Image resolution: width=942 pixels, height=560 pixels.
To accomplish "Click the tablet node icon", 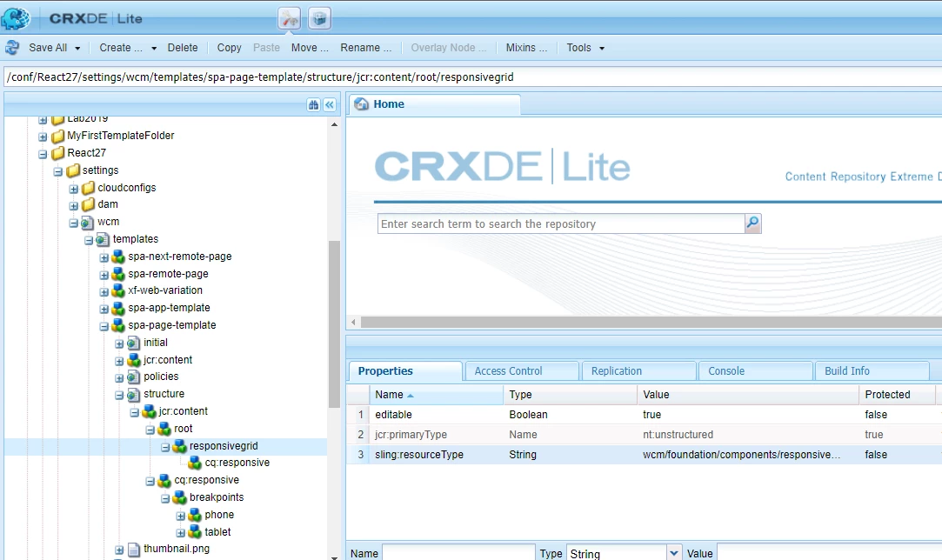I will pyautogui.click(x=195, y=532).
